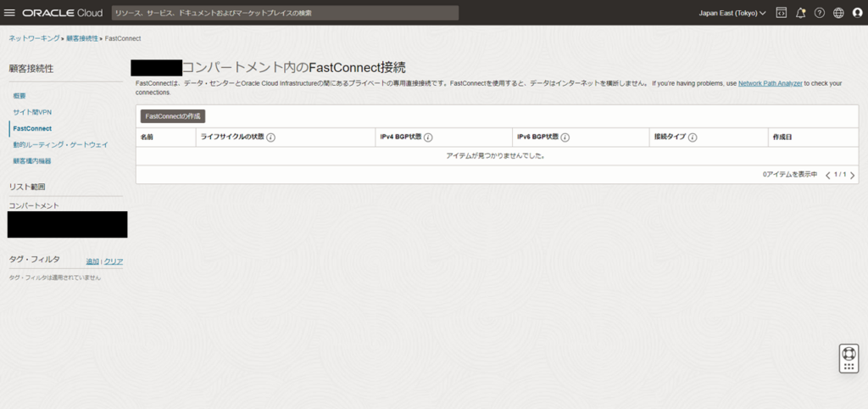Click the FastConnect breadcrumb text

(x=123, y=38)
